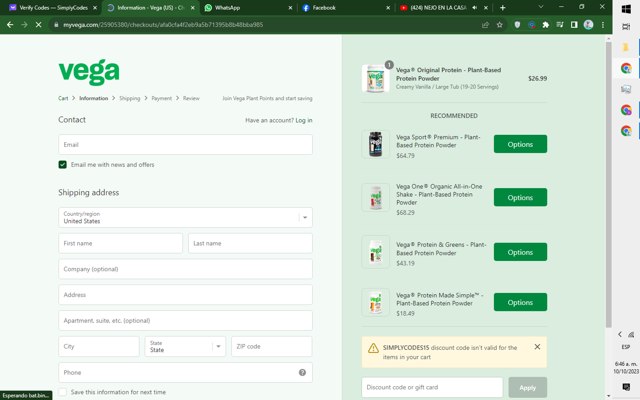Click the taskbar clock showing 6:46 a.m.
The height and width of the screenshot is (400, 640).
click(626, 367)
